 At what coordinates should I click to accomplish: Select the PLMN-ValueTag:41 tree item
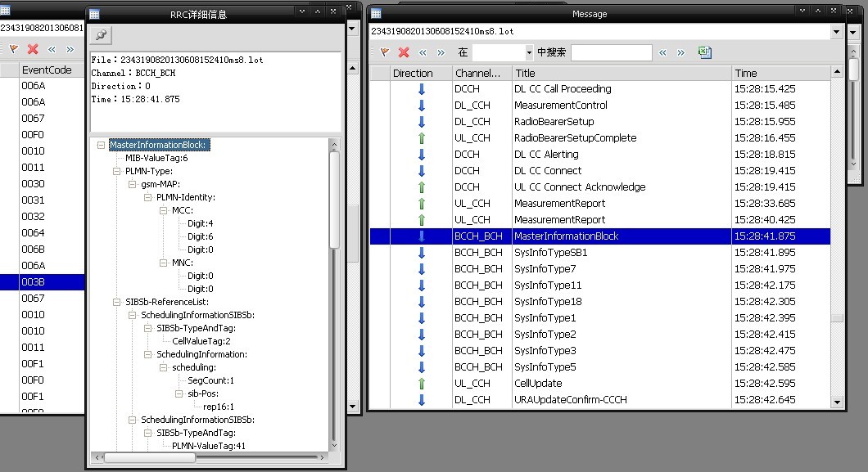click(209, 446)
